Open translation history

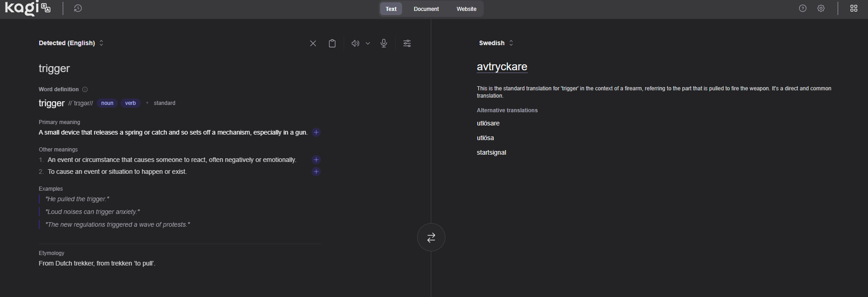coord(78,8)
